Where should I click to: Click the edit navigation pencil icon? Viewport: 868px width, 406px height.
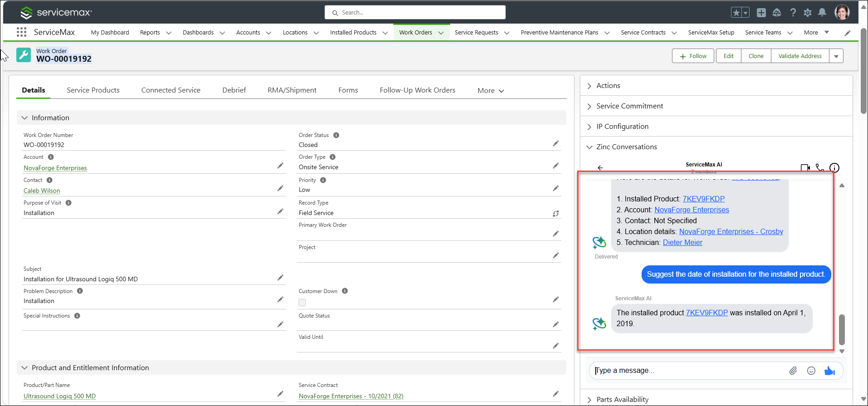[x=848, y=33]
